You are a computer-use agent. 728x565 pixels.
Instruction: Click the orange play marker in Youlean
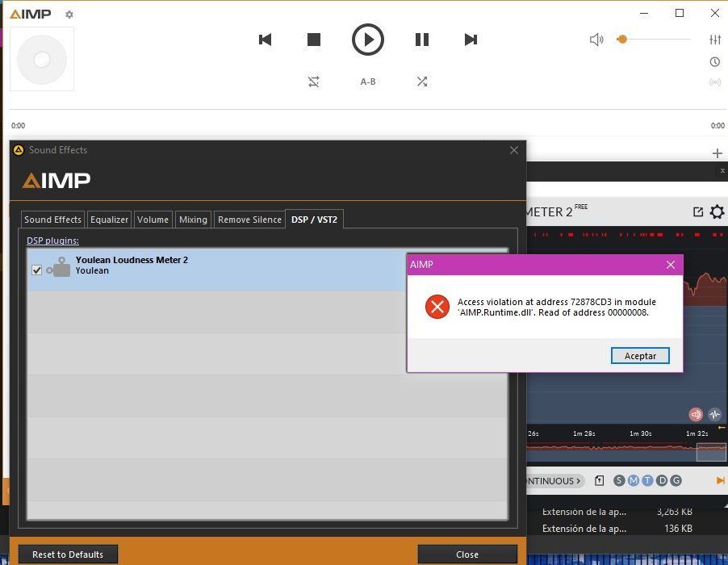tap(720, 480)
